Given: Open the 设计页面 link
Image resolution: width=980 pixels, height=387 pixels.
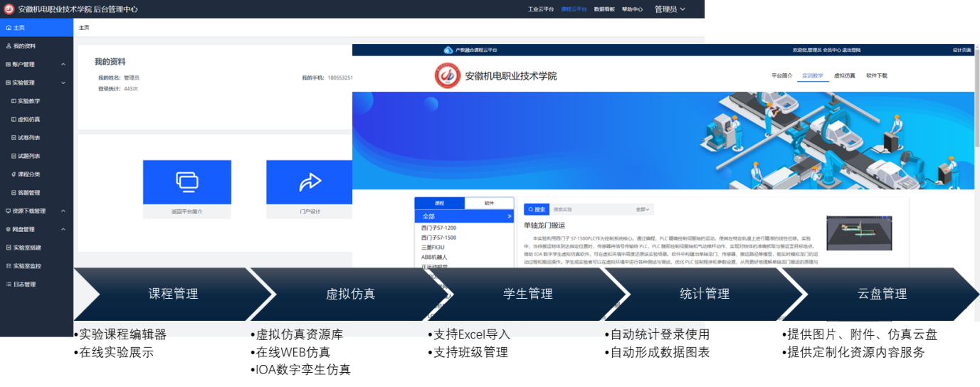Looking at the screenshot, I should (x=961, y=50).
